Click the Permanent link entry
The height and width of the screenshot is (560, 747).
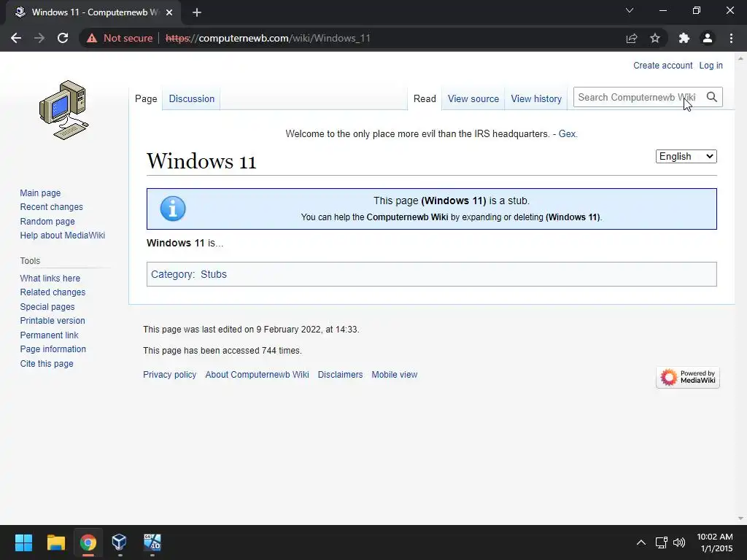click(x=49, y=335)
